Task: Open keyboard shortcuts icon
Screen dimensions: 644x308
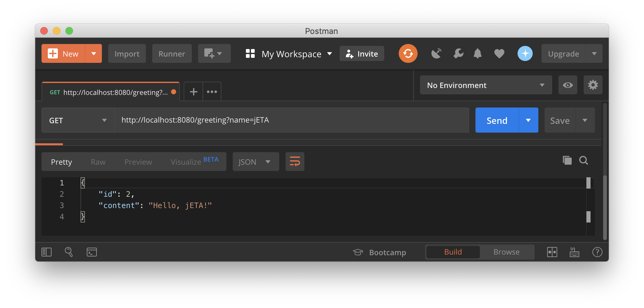Action: pyautogui.click(x=574, y=252)
